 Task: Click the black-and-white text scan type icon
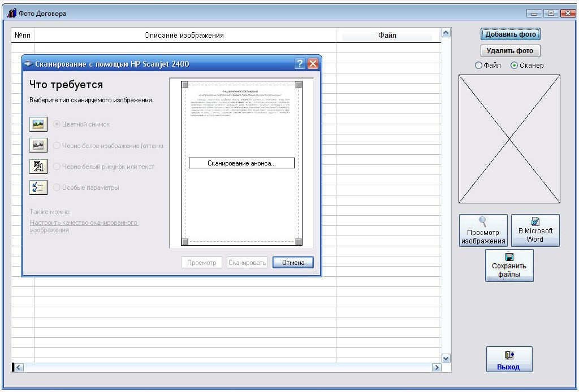point(38,166)
